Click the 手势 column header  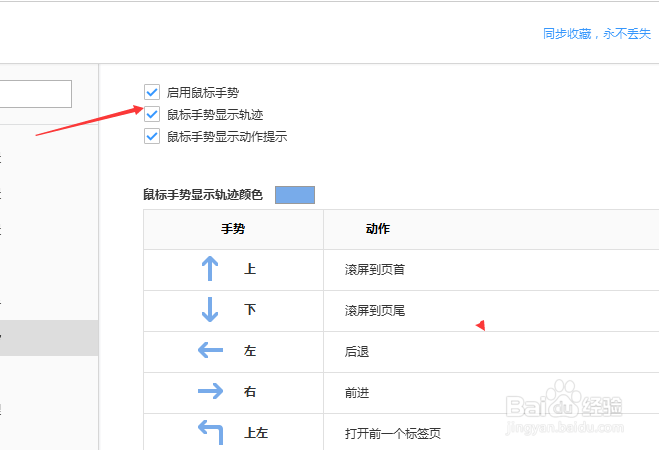233,229
